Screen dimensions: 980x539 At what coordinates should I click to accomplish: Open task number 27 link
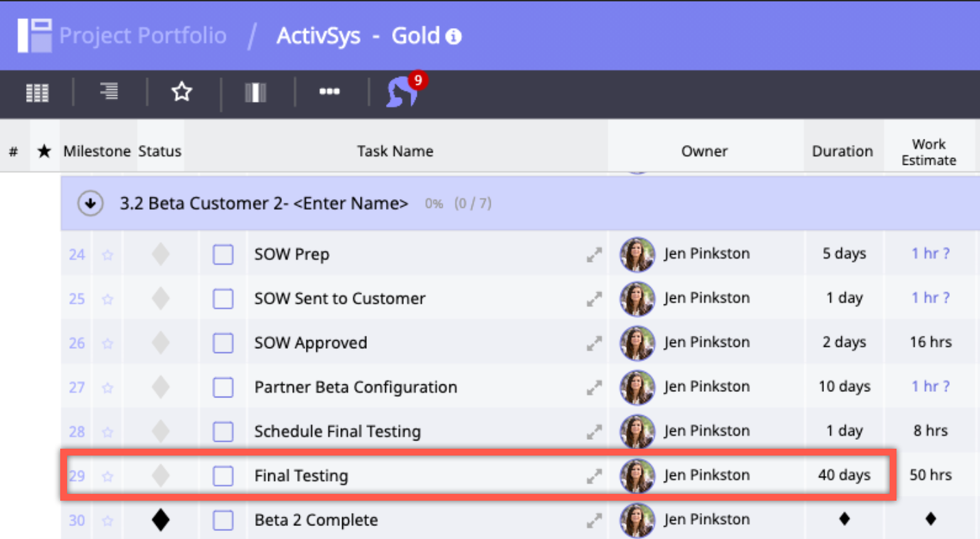77,388
